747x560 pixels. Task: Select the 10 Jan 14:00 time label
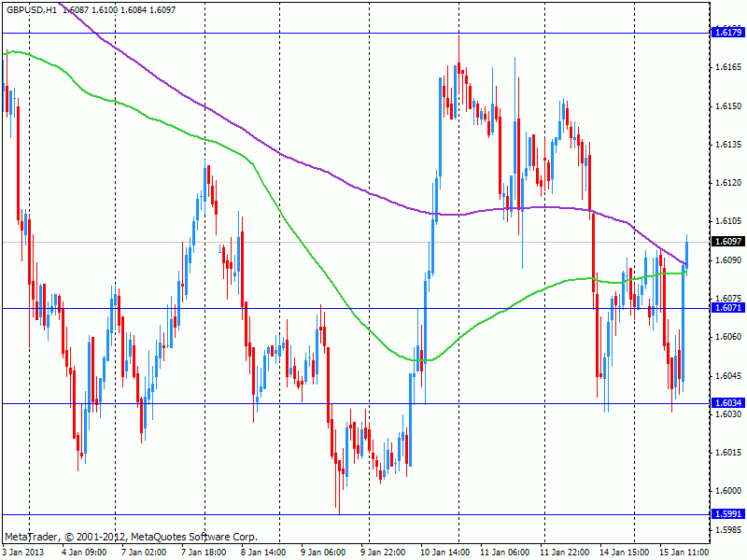[444, 552]
